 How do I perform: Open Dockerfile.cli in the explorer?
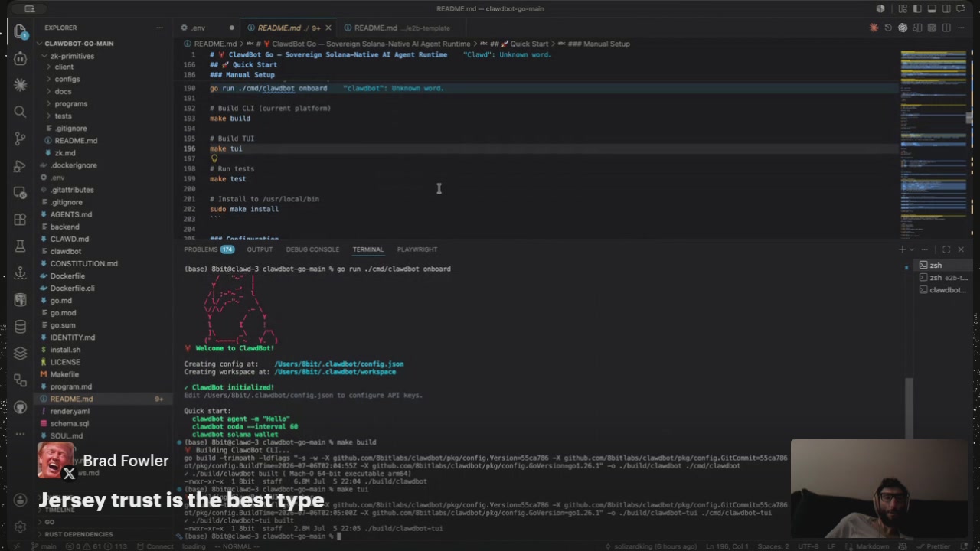tap(72, 289)
